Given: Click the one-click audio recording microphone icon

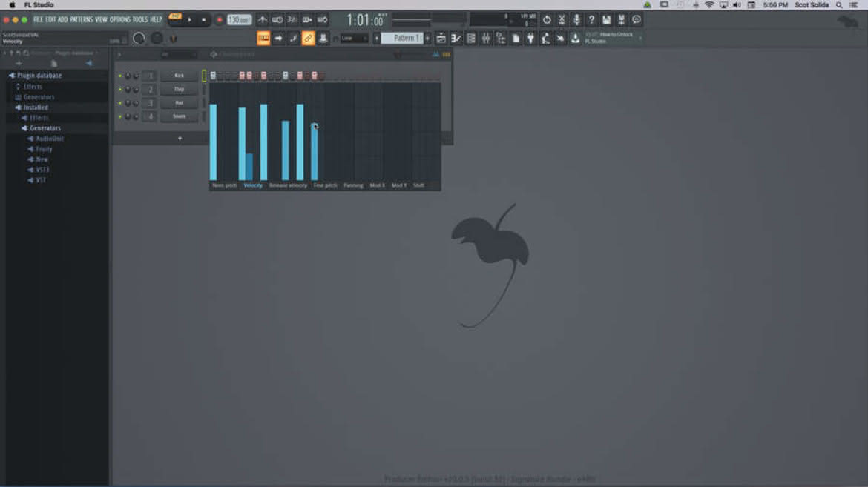Looking at the screenshot, I should (x=577, y=20).
